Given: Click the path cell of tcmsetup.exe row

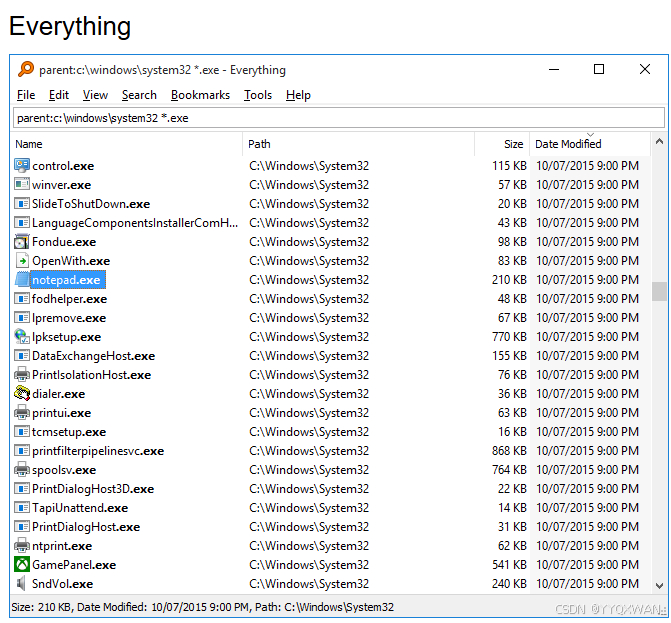Looking at the screenshot, I should pos(309,432).
